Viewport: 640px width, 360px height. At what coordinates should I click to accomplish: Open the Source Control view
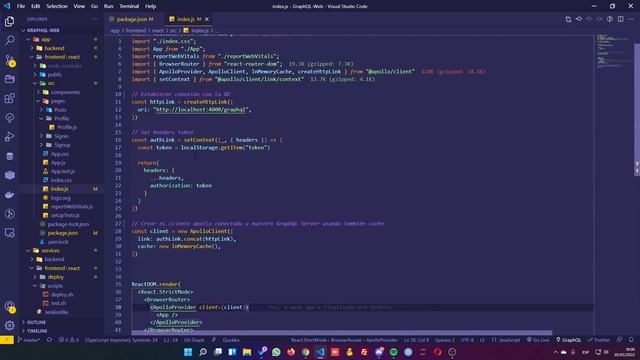(9, 60)
